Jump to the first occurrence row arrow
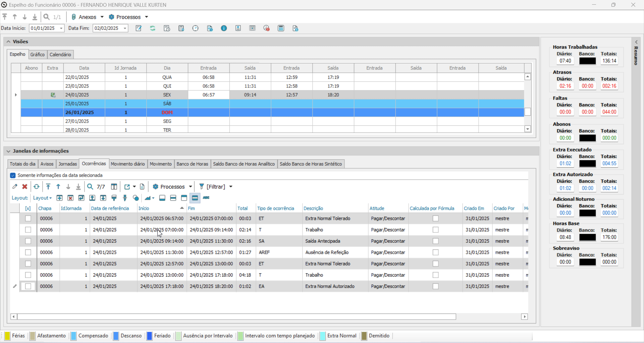This screenshot has height=343, width=644. (x=48, y=186)
